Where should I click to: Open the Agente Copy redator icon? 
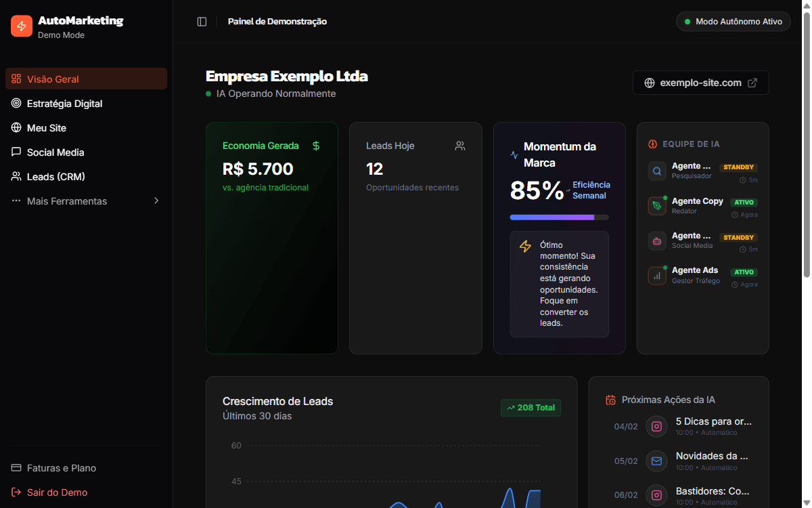656,205
